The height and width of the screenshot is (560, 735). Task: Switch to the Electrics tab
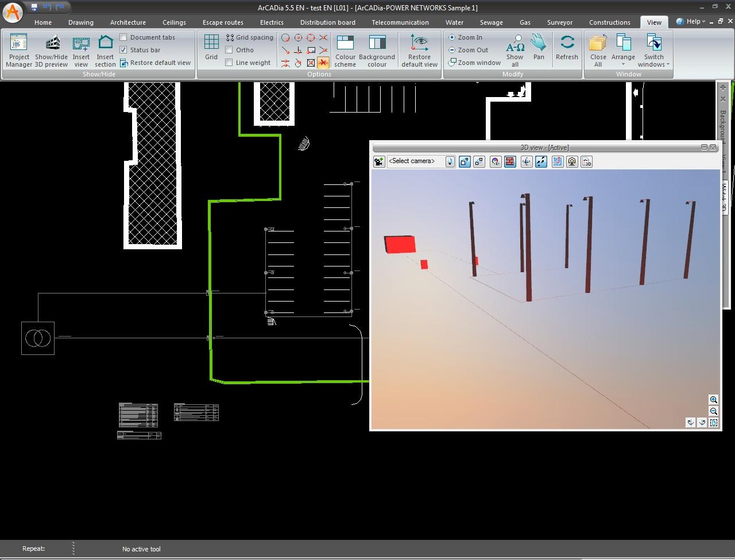coord(272,22)
